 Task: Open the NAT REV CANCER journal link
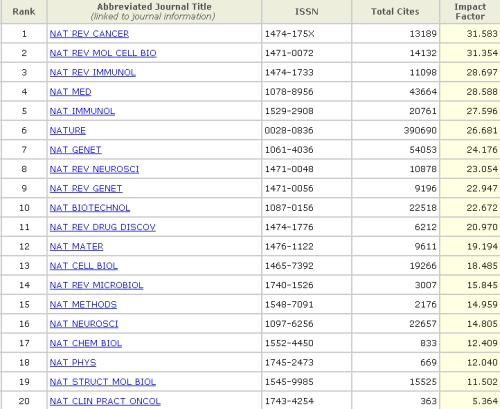pyautogui.click(x=89, y=34)
